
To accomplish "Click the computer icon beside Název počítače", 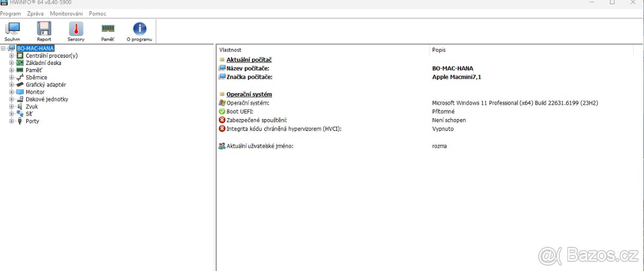I will 222,68.
